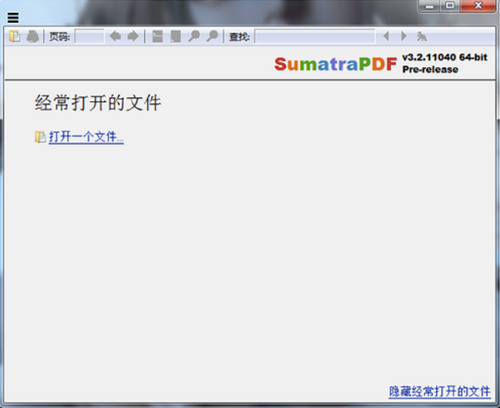Go to previous page arrow

click(115, 36)
